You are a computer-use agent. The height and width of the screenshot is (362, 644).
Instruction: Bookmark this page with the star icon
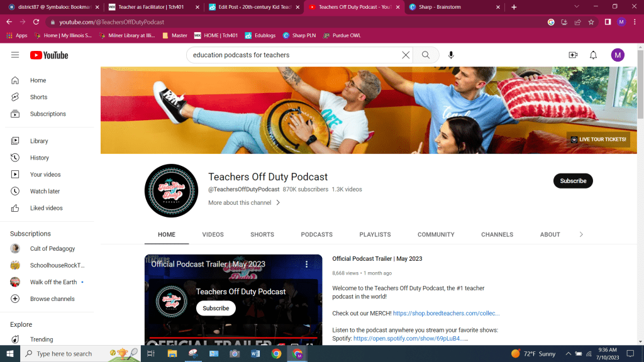[x=591, y=22]
